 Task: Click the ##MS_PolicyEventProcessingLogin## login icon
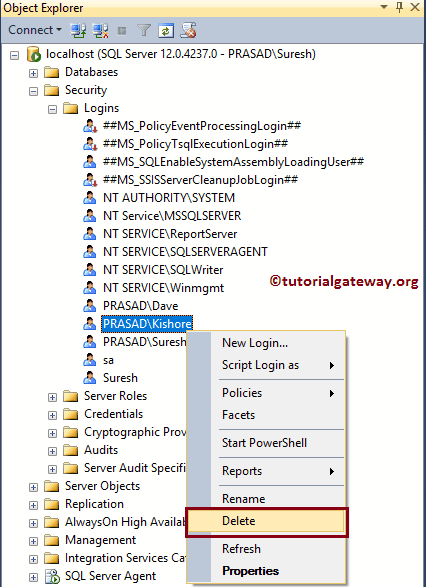tap(90, 126)
